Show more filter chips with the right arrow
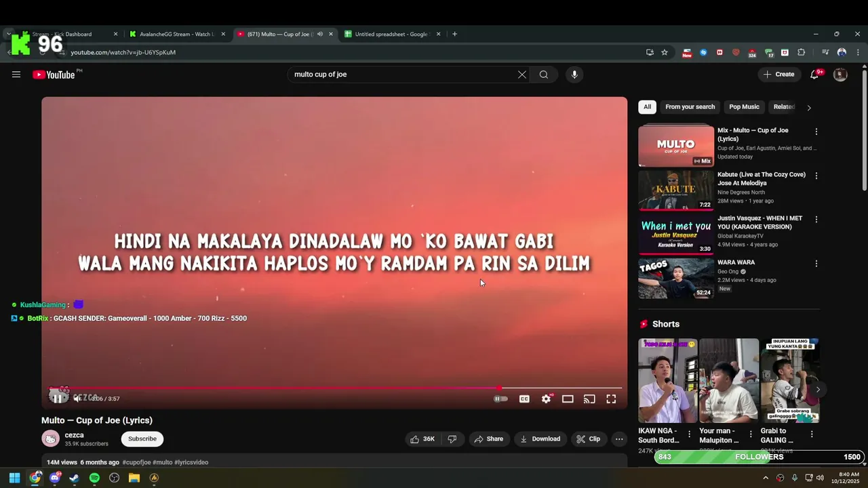 click(808, 108)
